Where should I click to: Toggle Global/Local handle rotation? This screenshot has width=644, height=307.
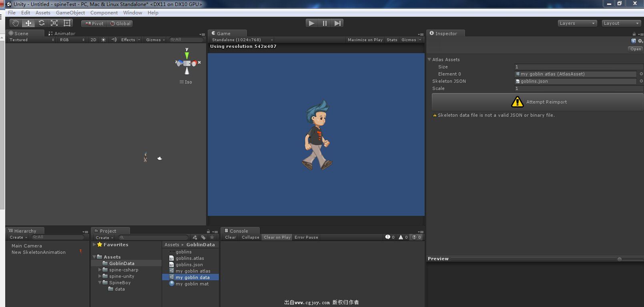click(x=120, y=24)
